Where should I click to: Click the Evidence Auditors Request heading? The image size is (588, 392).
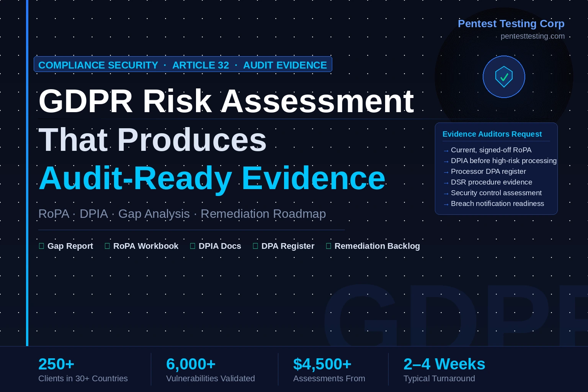(492, 134)
